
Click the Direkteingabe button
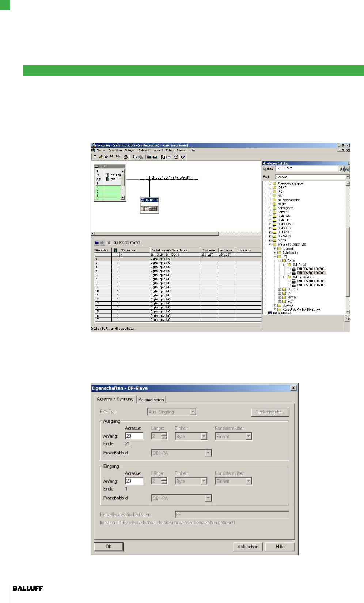pos(270,412)
